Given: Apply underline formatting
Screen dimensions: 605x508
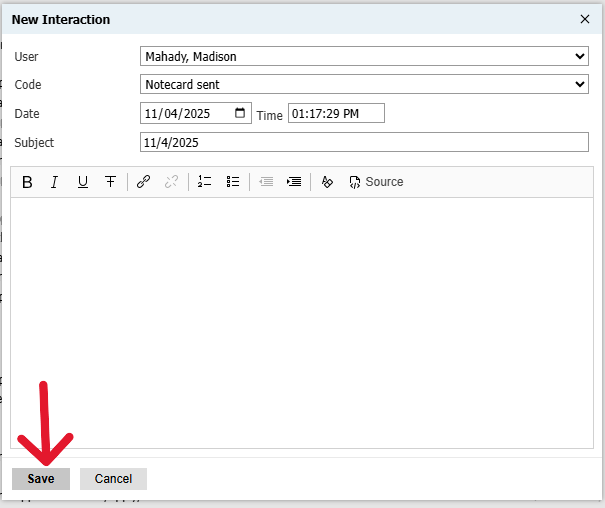Looking at the screenshot, I should [82, 182].
